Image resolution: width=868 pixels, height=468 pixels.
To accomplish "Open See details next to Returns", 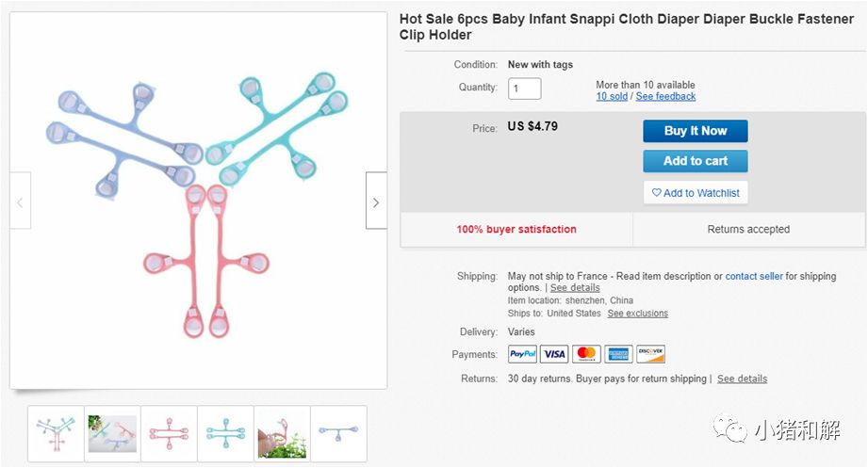I will click(x=742, y=379).
